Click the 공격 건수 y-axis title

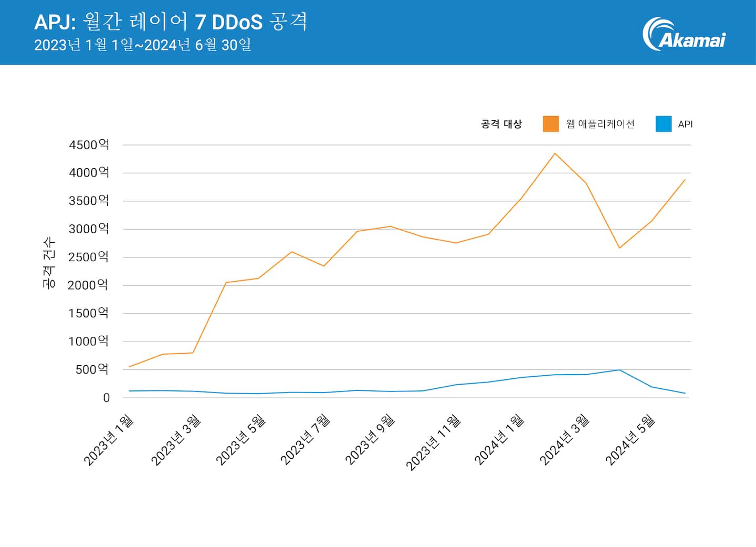(x=48, y=262)
